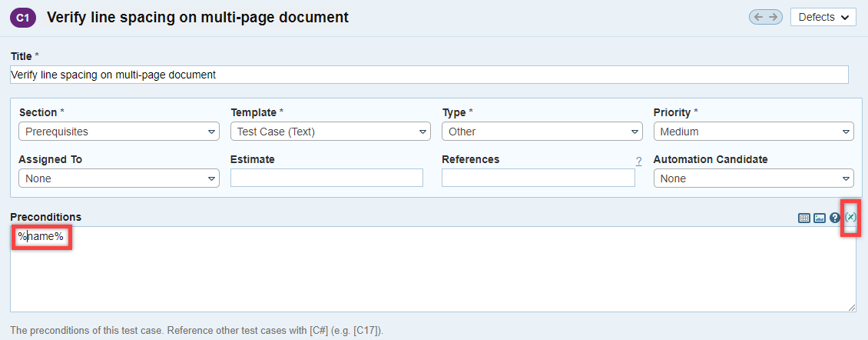Open the Automation Candidate dropdown
The height and width of the screenshot is (340, 868).
pyautogui.click(x=753, y=178)
